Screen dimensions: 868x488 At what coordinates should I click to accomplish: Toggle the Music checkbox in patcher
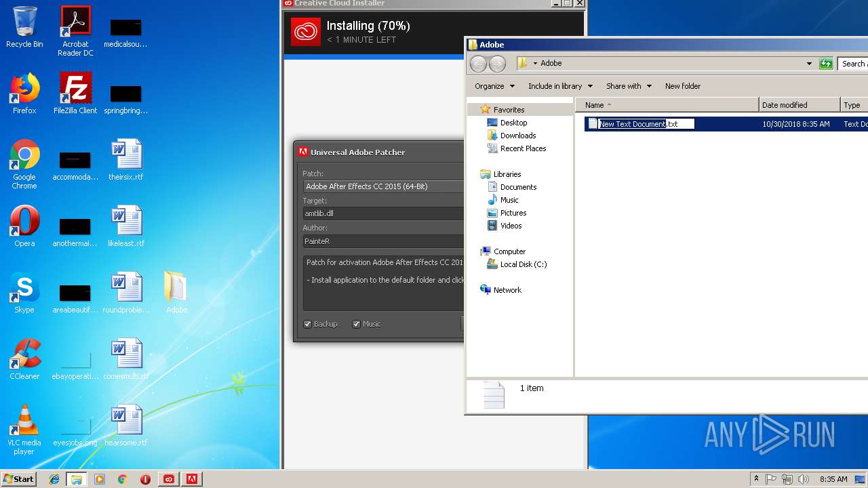pyautogui.click(x=356, y=324)
